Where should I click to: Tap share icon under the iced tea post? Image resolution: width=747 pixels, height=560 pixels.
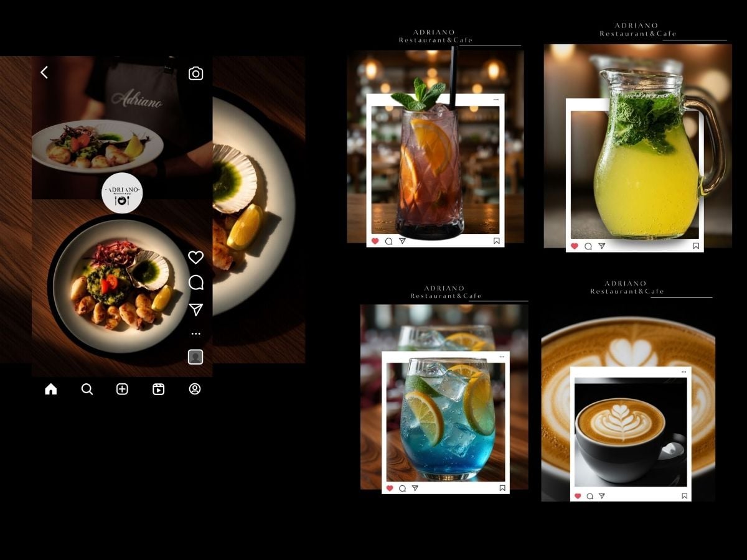(402, 241)
